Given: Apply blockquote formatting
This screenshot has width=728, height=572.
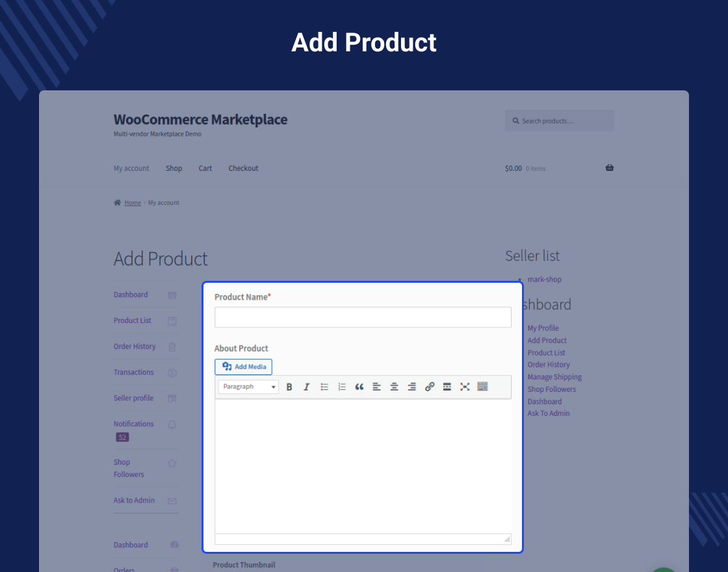Looking at the screenshot, I should (359, 387).
